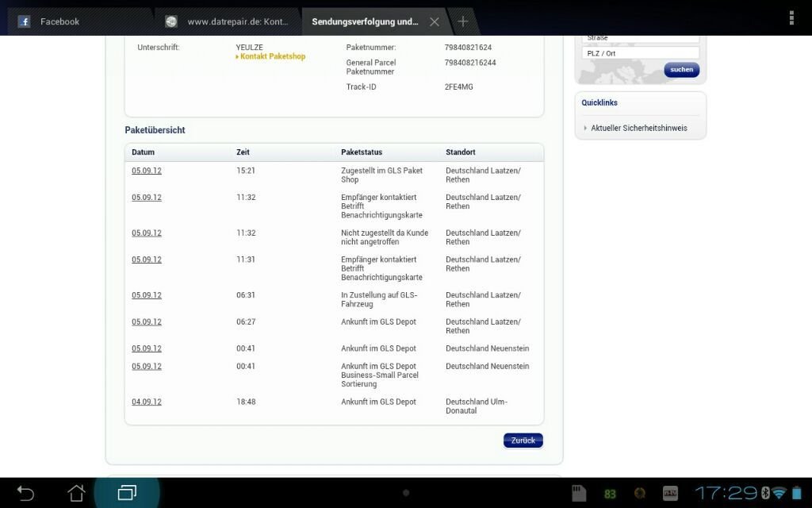
Task: Select the Sendungsverfolgung tab
Action: (365, 21)
